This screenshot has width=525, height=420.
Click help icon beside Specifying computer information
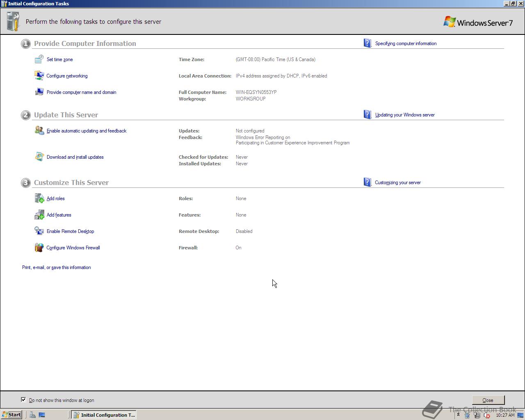(x=367, y=43)
